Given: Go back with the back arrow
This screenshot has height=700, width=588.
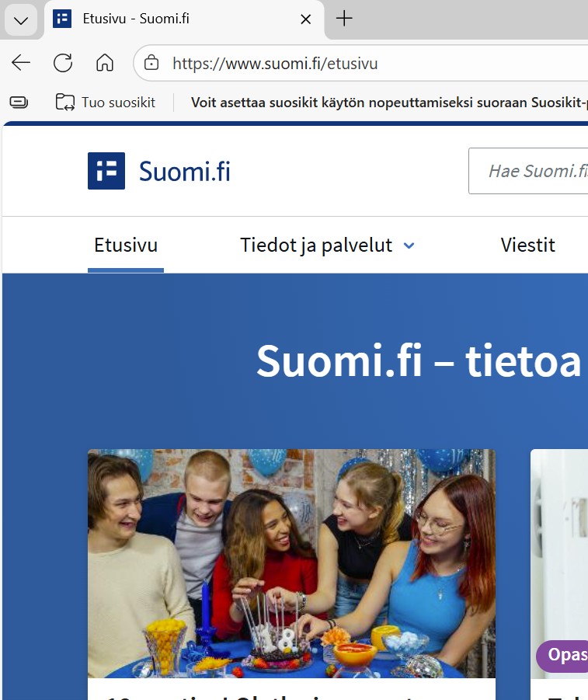Looking at the screenshot, I should pyautogui.click(x=21, y=62).
